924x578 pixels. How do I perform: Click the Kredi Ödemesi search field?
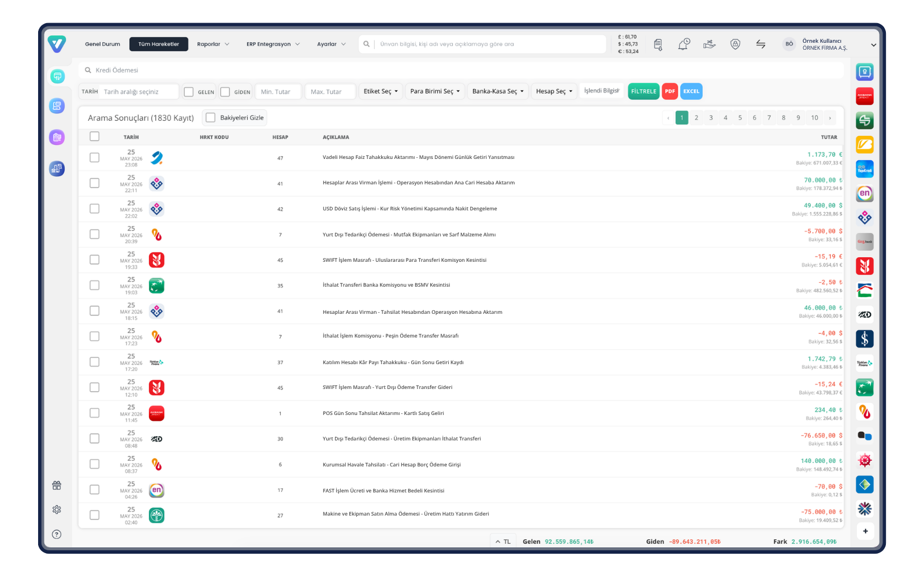(x=461, y=70)
